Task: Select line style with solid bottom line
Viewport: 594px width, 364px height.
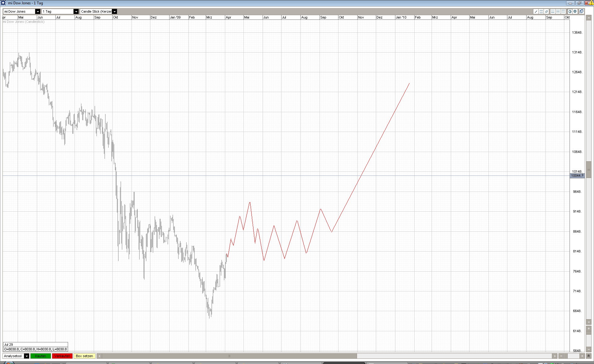Action: point(553,11)
